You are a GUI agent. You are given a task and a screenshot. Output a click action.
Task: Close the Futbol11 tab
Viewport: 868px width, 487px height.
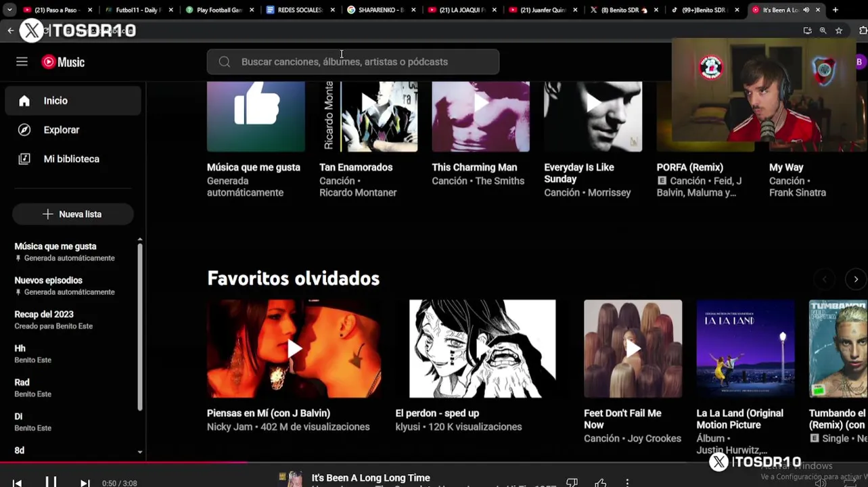click(x=170, y=10)
